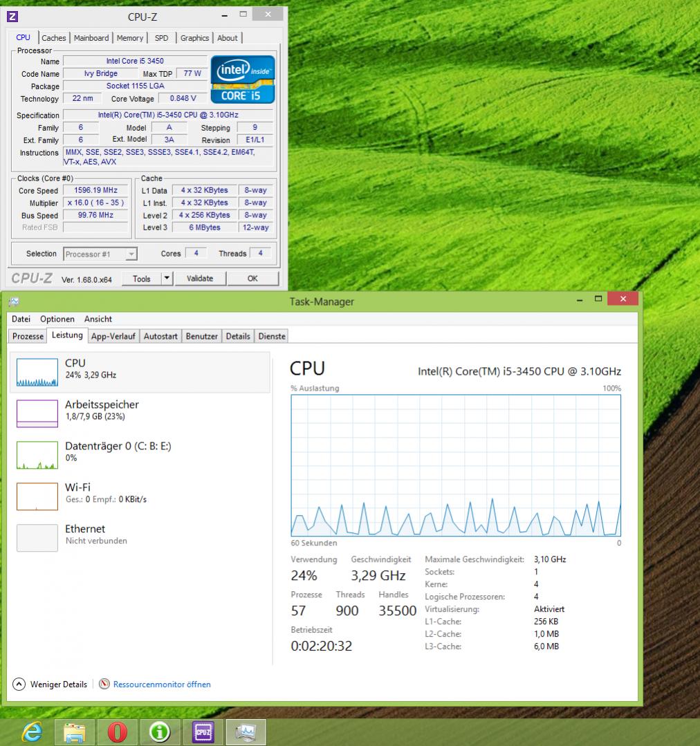Viewport: 700px width, 746px height.
Task: Select the Datenträger 0 graph thumbnail
Action: tap(37, 455)
